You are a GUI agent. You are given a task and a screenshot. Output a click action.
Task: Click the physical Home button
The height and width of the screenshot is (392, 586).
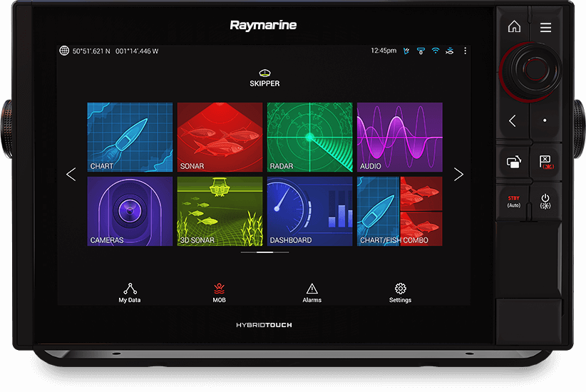pos(514,26)
